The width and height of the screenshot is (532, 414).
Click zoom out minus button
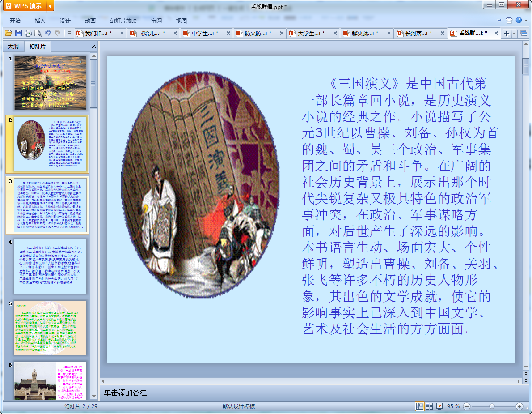pos(467,406)
